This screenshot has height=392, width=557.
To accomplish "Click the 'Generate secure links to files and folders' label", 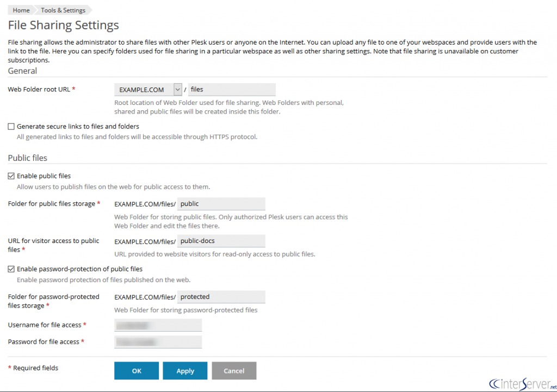I will coord(78,126).
